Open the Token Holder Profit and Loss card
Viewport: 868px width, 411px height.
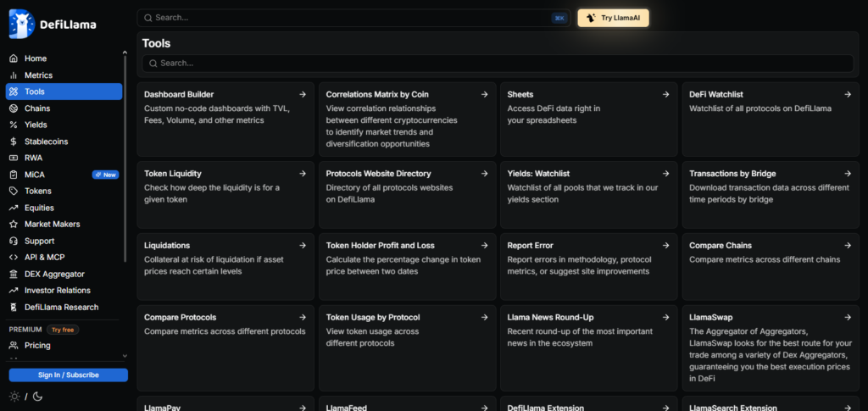click(408, 267)
